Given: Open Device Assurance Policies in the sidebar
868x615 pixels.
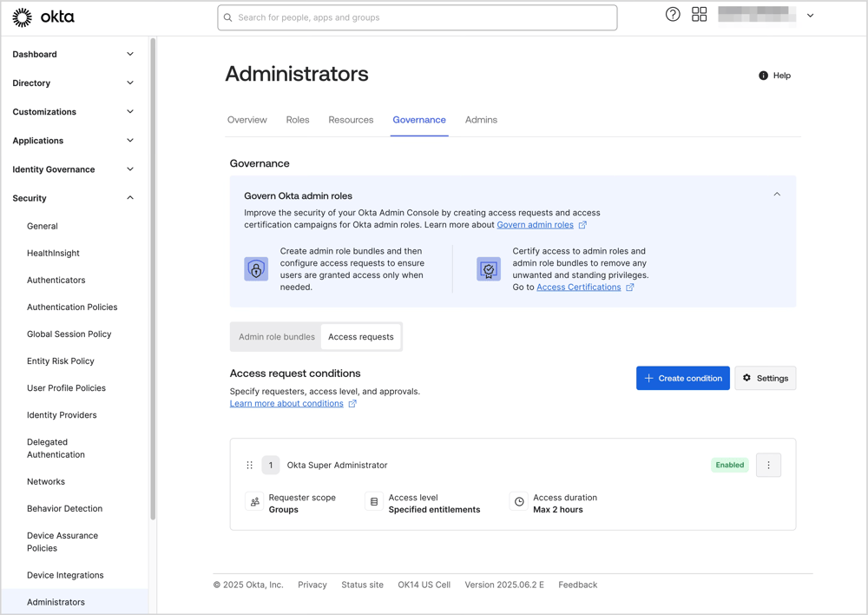Looking at the screenshot, I should (x=62, y=542).
